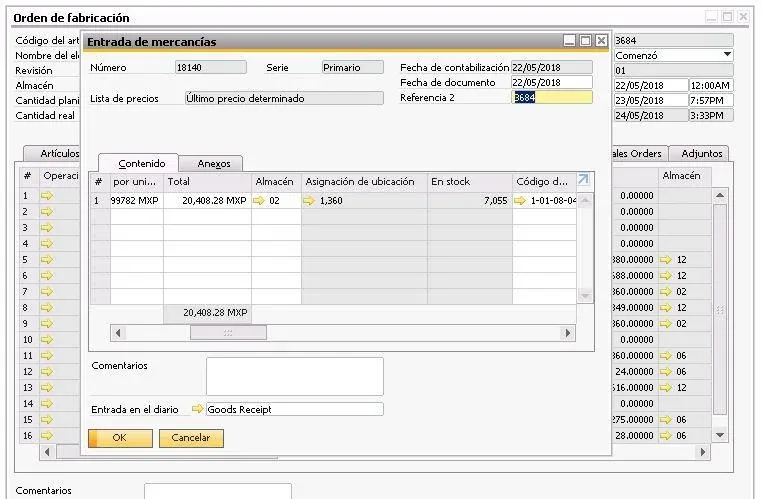Click the link arrow beside ubicación 1,360
The width and height of the screenshot is (763, 499).
pyautogui.click(x=309, y=201)
